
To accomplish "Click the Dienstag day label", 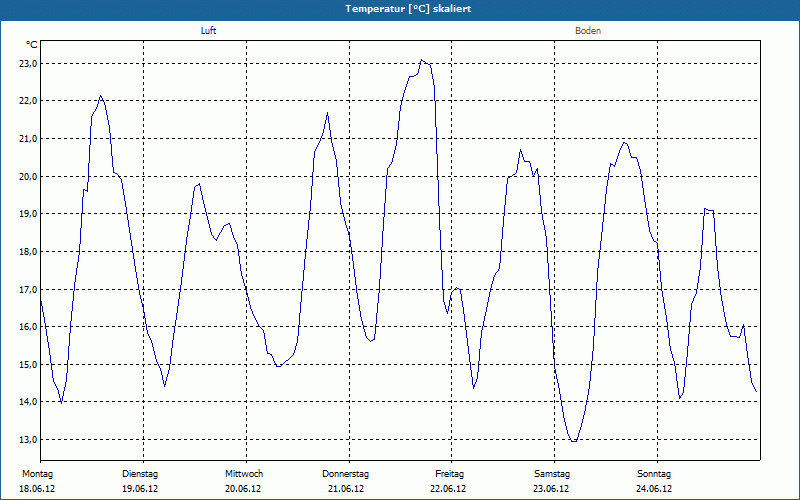I will pos(140,474).
